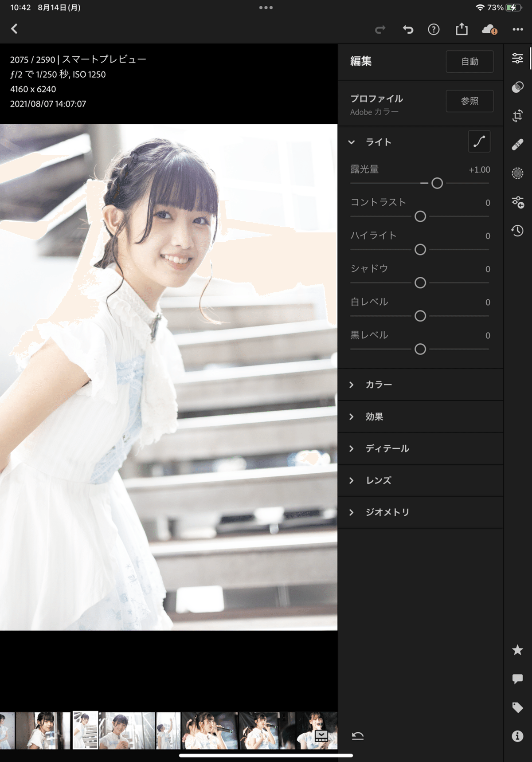This screenshot has height=762, width=532.
Task: Click the 4160 x 6240 dimensions text
Action: coord(33,89)
